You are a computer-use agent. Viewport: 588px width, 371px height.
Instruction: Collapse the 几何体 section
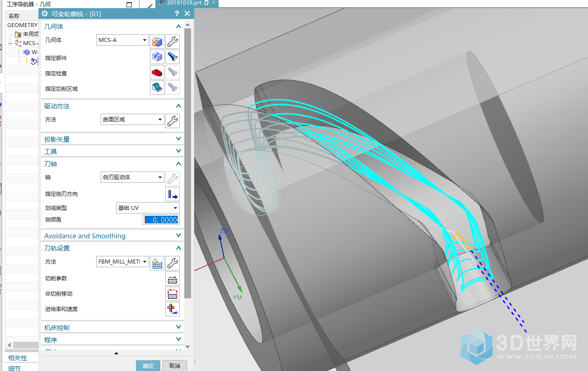coord(178,27)
